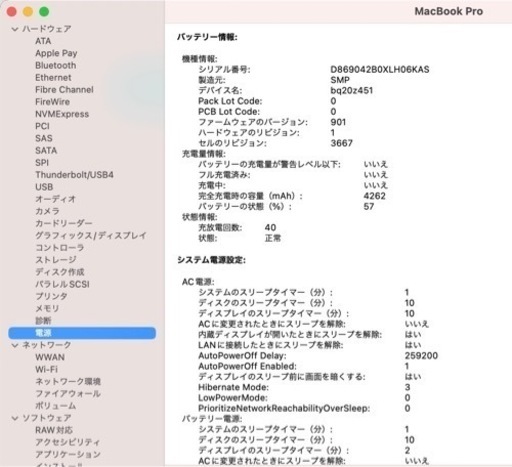The width and height of the screenshot is (512, 467).
Task: Open ボリューム network entry
Action: 56,406
